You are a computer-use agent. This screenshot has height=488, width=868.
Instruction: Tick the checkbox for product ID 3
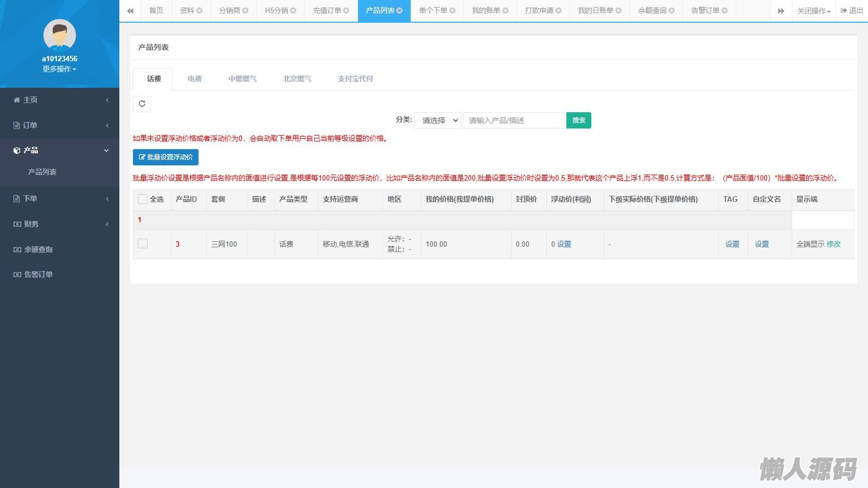pos(143,243)
